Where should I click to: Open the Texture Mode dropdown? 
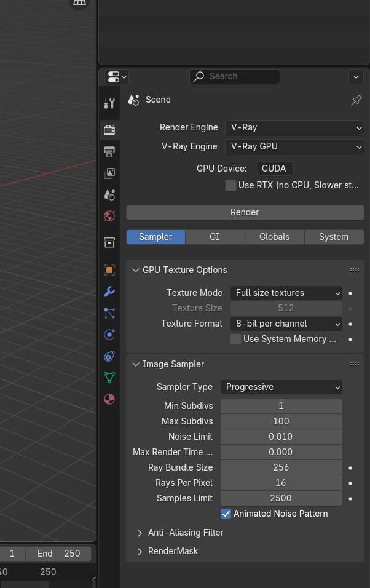[x=286, y=293]
